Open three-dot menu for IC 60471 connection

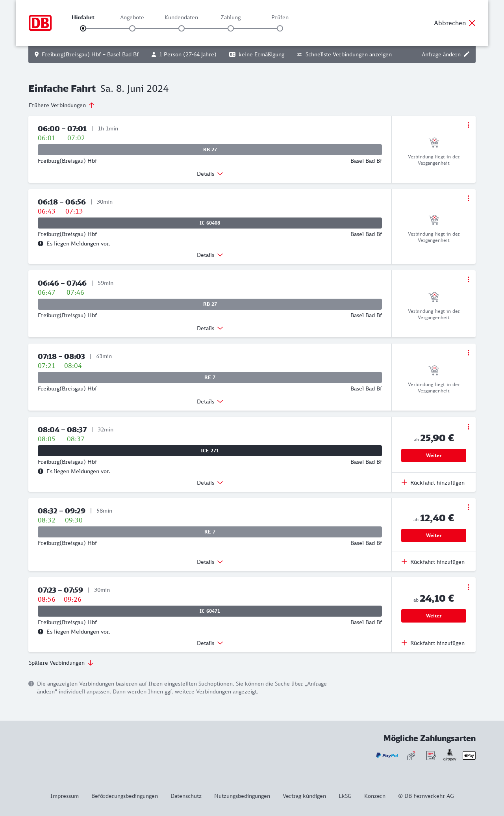468,587
